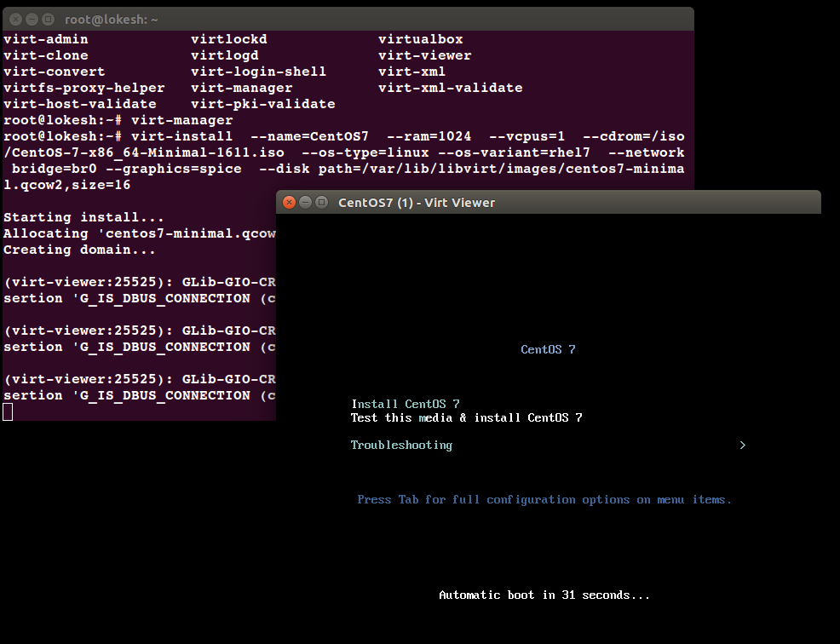This screenshot has width=840, height=644.
Task: Click virtfs-proxy-helper in terminal listing
Action: 84,88
